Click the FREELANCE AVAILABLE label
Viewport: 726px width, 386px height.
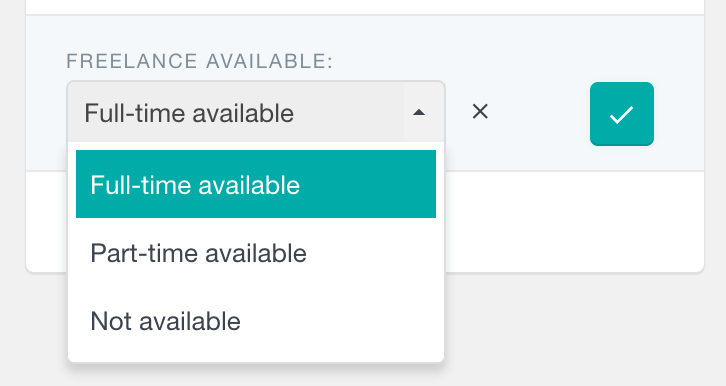coord(200,61)
